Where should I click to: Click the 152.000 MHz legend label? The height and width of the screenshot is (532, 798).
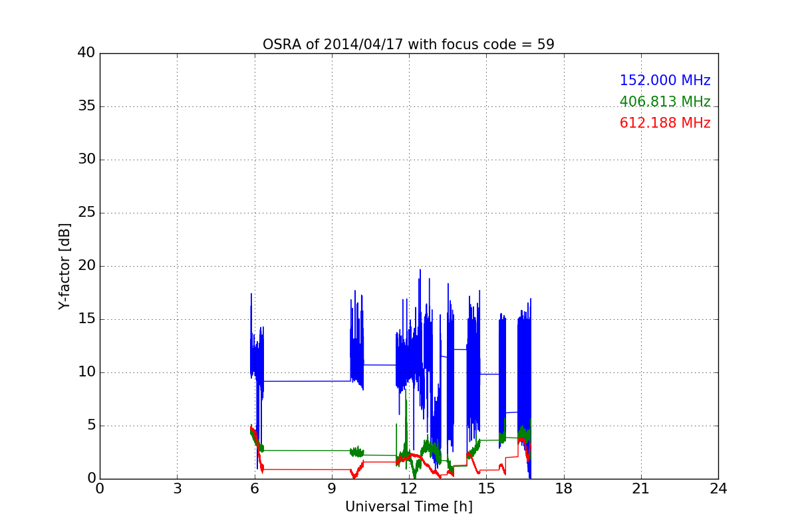tap(665, 80)
